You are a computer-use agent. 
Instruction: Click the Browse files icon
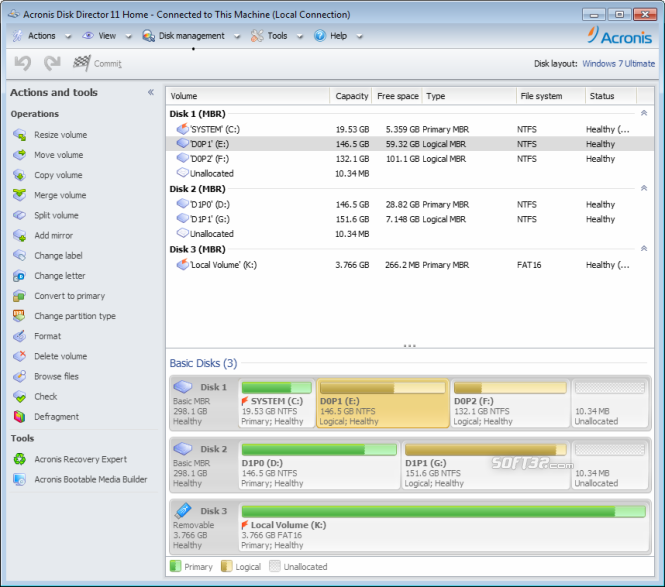click(20, 377)
